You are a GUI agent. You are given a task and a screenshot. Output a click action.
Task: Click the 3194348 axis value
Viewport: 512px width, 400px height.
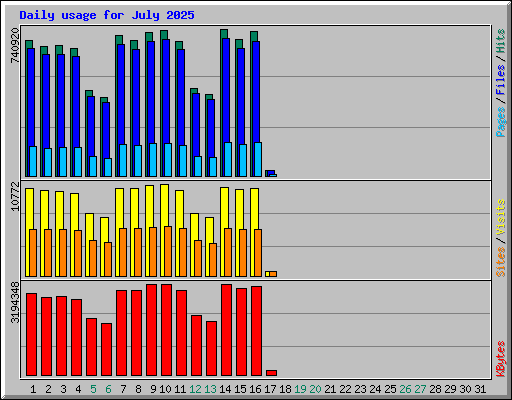click(15, 302)
